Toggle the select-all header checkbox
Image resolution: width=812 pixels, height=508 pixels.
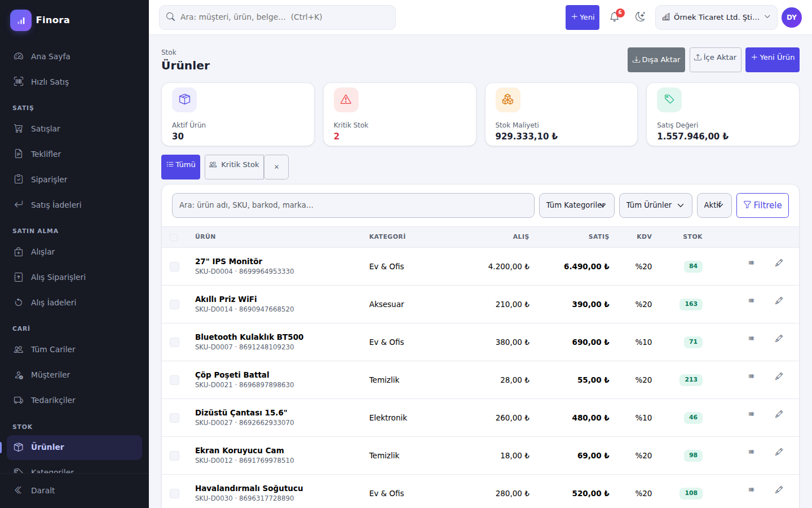[x=174, y=237]
